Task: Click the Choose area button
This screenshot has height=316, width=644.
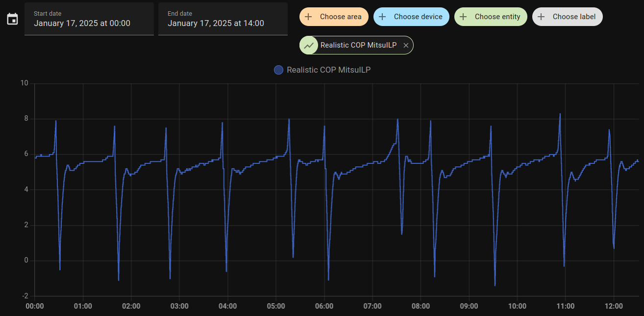Action: (334, 17)
